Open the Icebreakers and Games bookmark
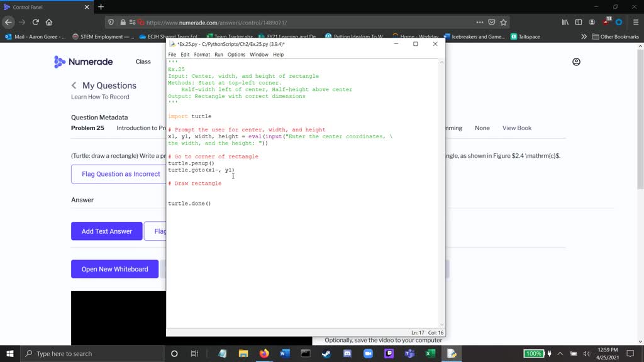 point(474,36)
